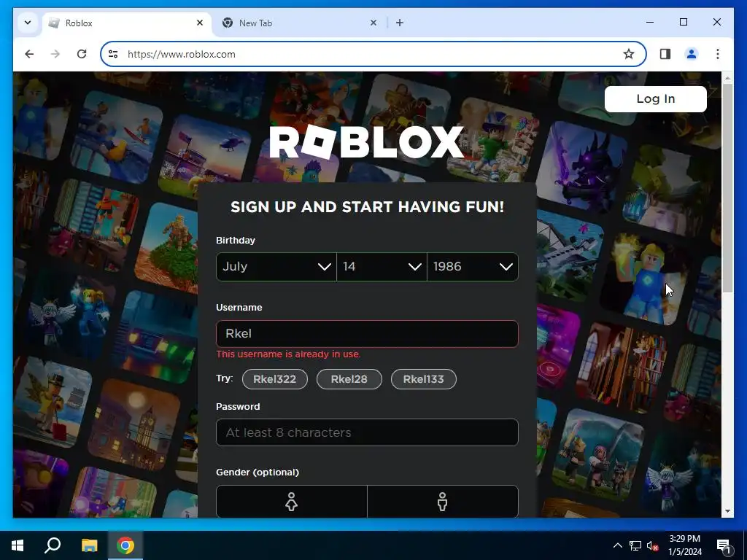Open Windows taskbar search
747x560 pixels.
click(53, 545)
